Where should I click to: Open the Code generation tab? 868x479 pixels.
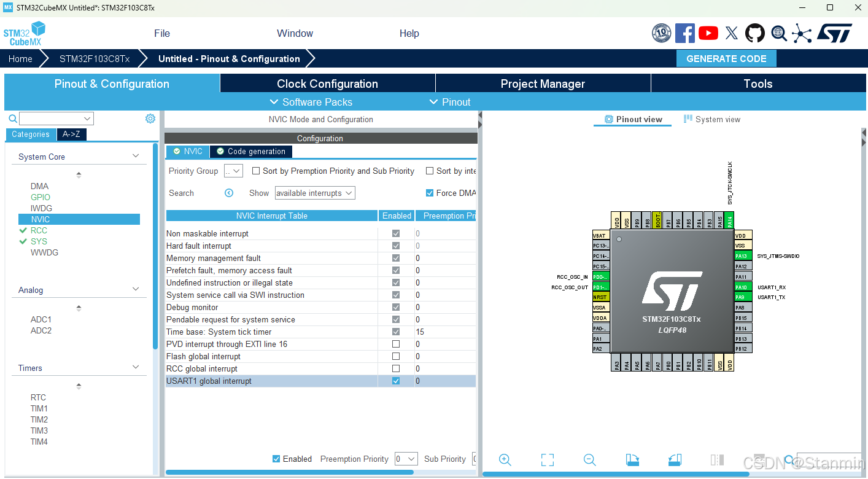pyautogui.click(x=251, y=151)
